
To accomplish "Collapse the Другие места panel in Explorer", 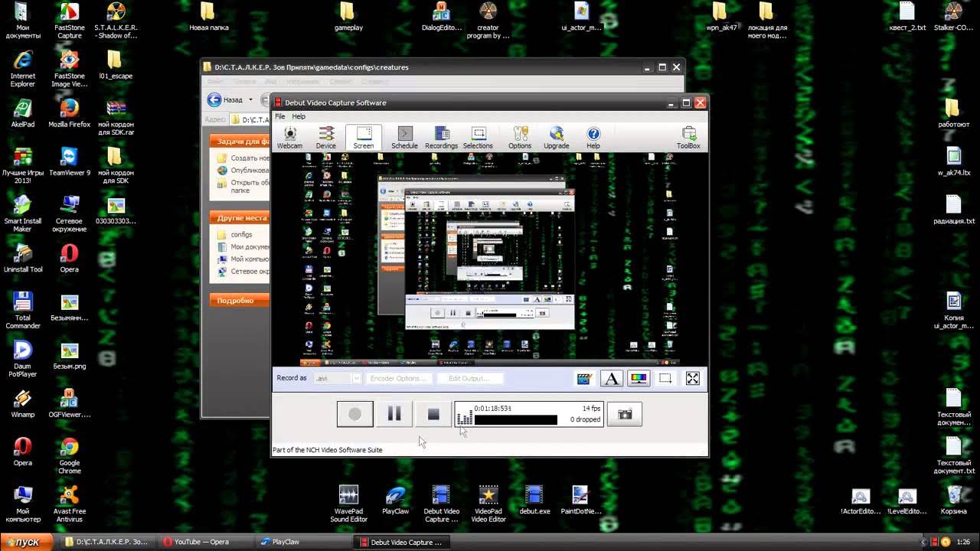I will point(241,218).
